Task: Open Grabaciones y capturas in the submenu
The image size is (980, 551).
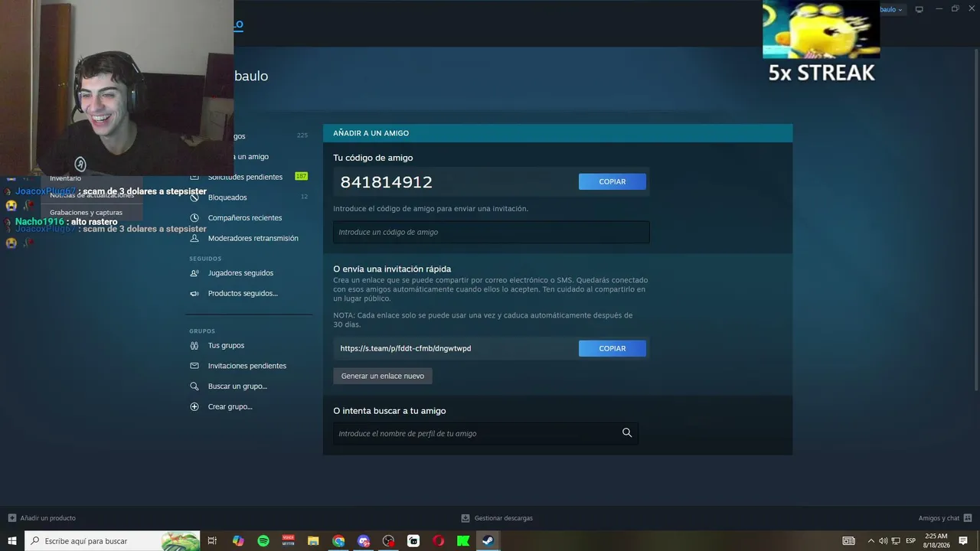Action: pyautogui.click(x=86, y=213)
